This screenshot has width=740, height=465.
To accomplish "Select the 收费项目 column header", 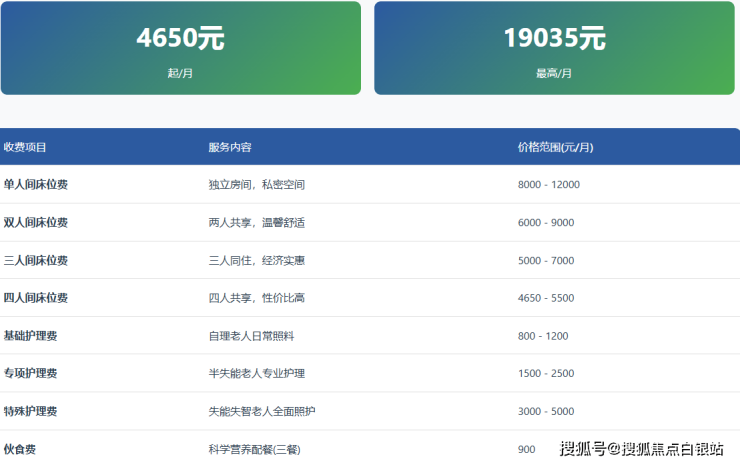I will [25, 148].
